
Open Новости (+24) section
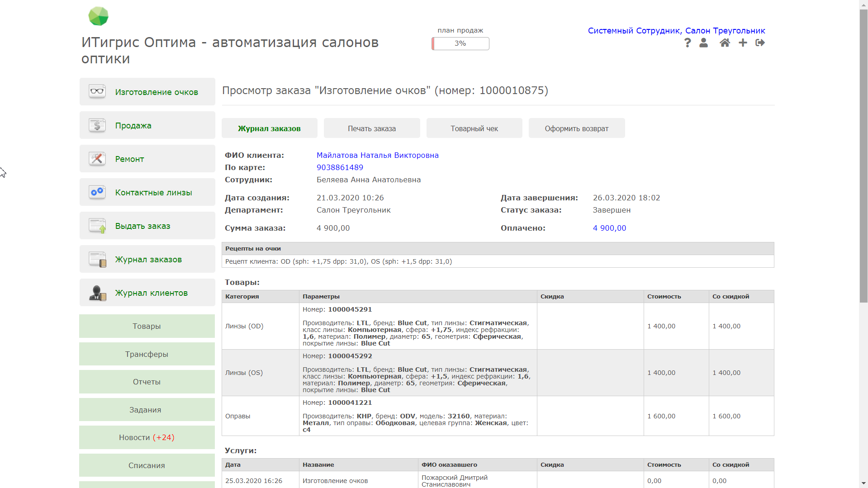147,437
